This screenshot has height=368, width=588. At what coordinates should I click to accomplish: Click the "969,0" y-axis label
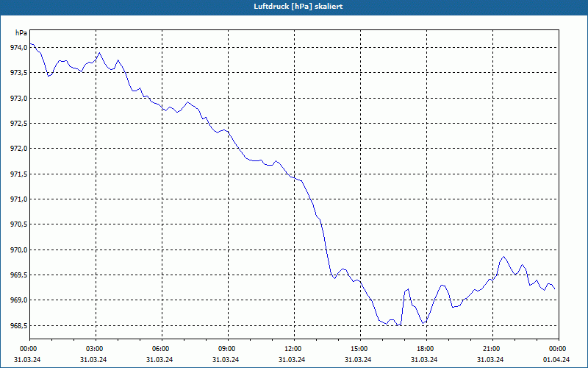tap(18, 300)
